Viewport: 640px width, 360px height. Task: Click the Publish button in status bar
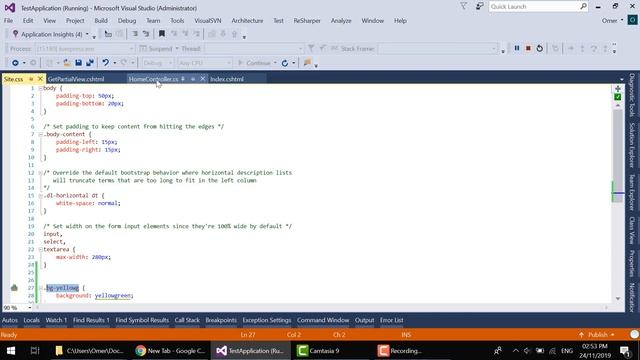point(597,335)
